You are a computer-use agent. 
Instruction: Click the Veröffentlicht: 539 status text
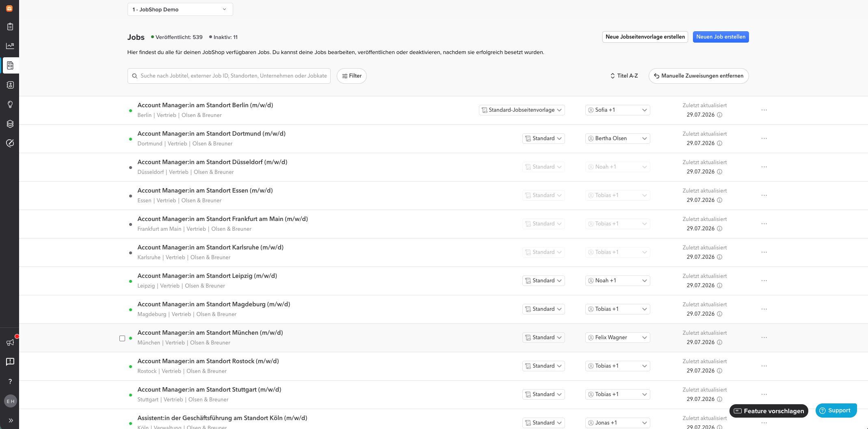179,37
